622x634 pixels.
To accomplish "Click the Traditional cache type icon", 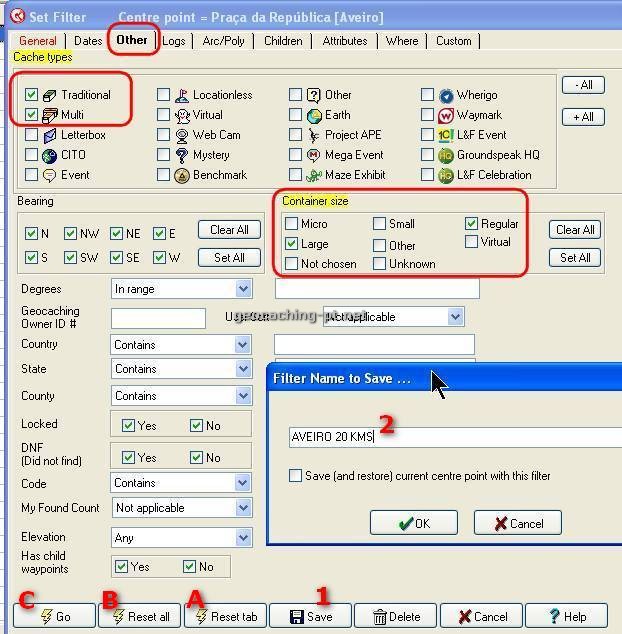I will click(x=49, y=95).
